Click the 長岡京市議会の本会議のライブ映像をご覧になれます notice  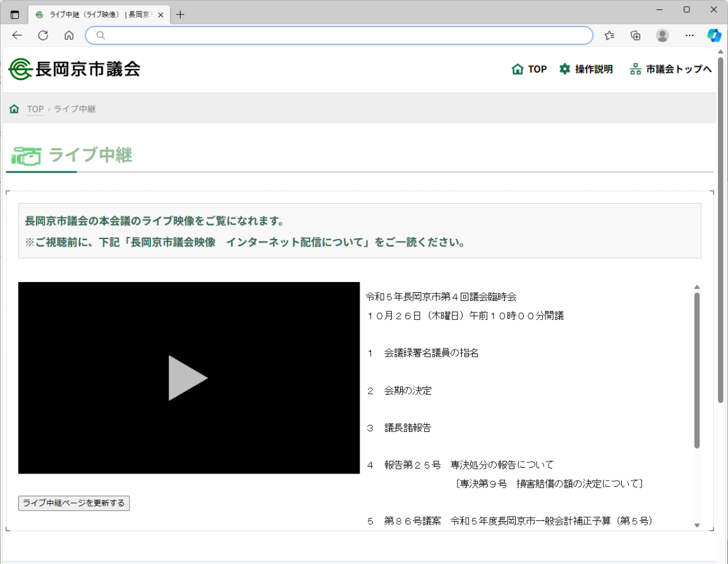point(155,221)
